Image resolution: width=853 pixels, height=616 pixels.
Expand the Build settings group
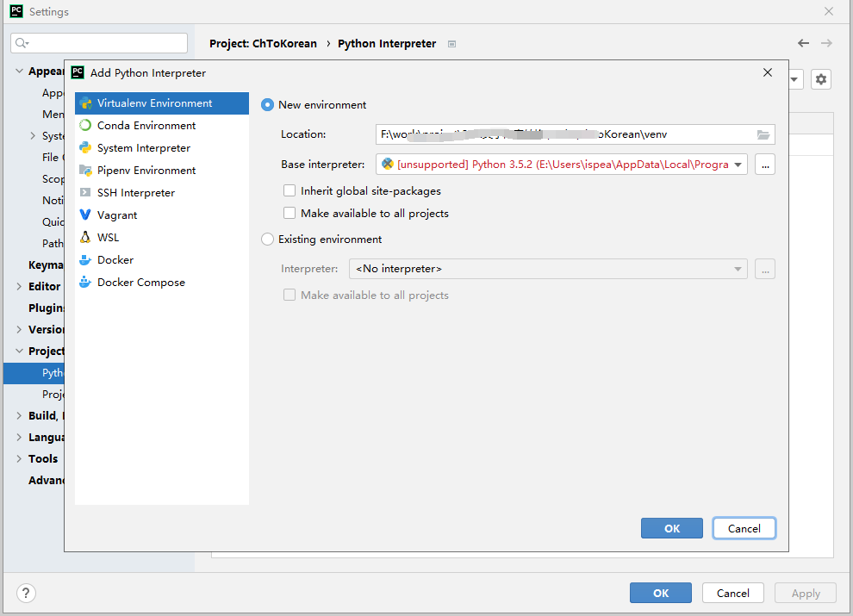[x=19, y=416]
